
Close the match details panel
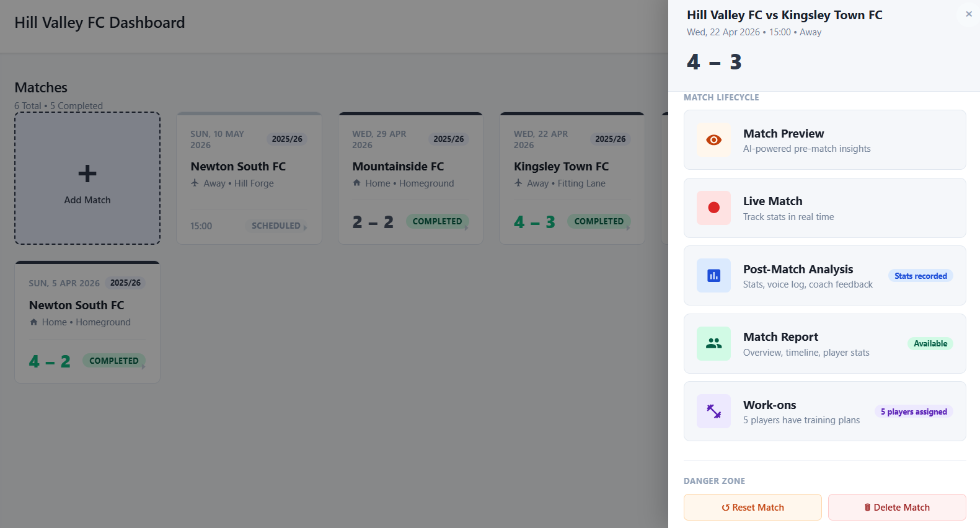click(x=968, y=14)
